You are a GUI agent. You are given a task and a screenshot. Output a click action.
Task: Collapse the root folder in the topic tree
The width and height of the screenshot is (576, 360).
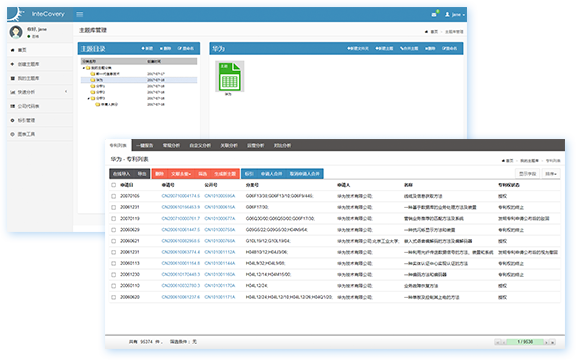point(84,68)
